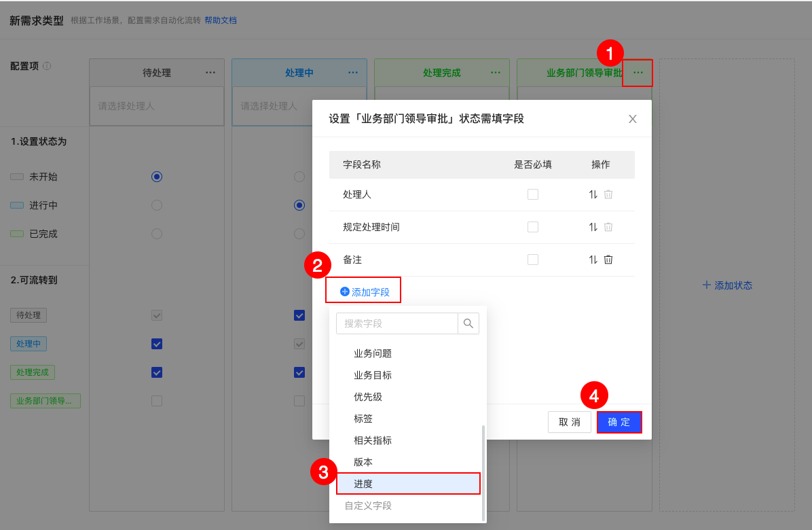Viewport: 812px width, 530px height.
Task: Delete the 备注 field with trash icon
Action: pyautogui.click(x=608, y=260)
